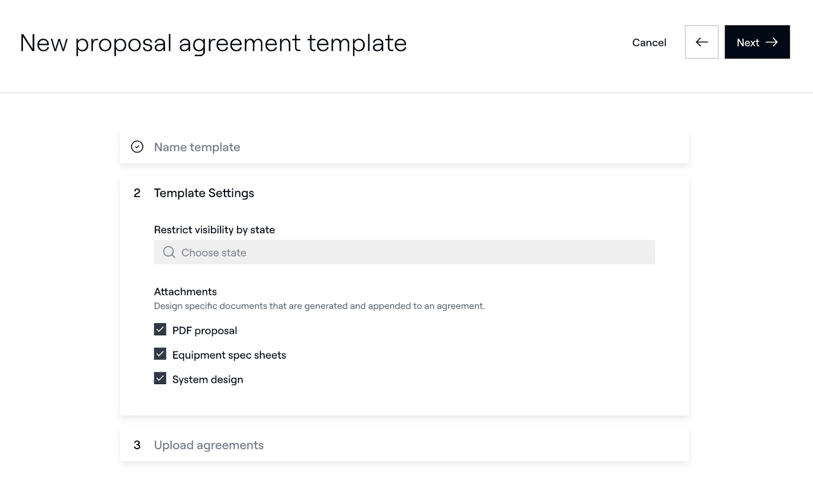This screenshot has width=813, height=504.
Task: Click the magnifier icon in state search
Action: click(169, 253)
